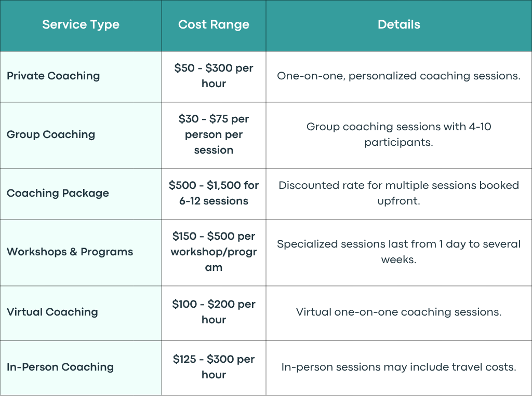Select the Coaching Package row label

point(58,193)
